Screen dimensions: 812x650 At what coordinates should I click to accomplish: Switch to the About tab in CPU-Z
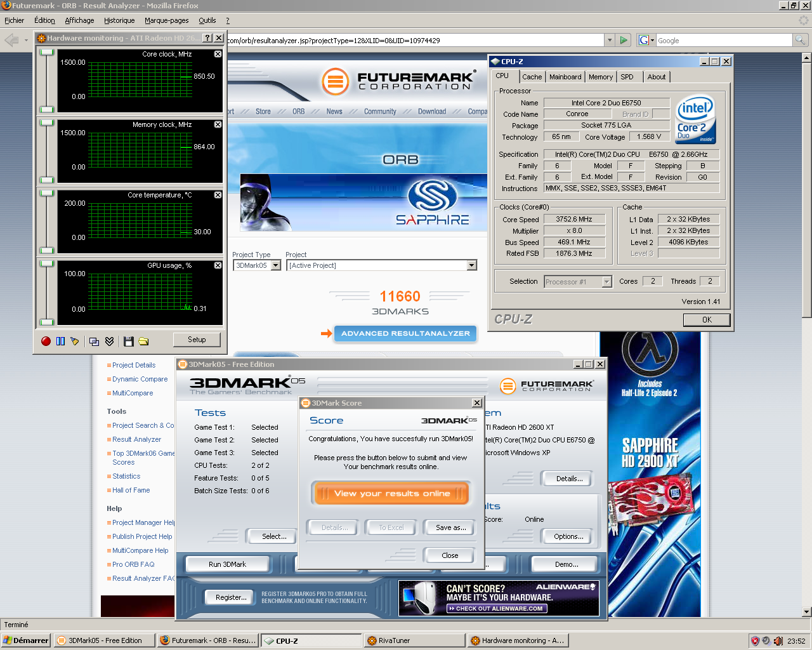[x=657, y=77]
